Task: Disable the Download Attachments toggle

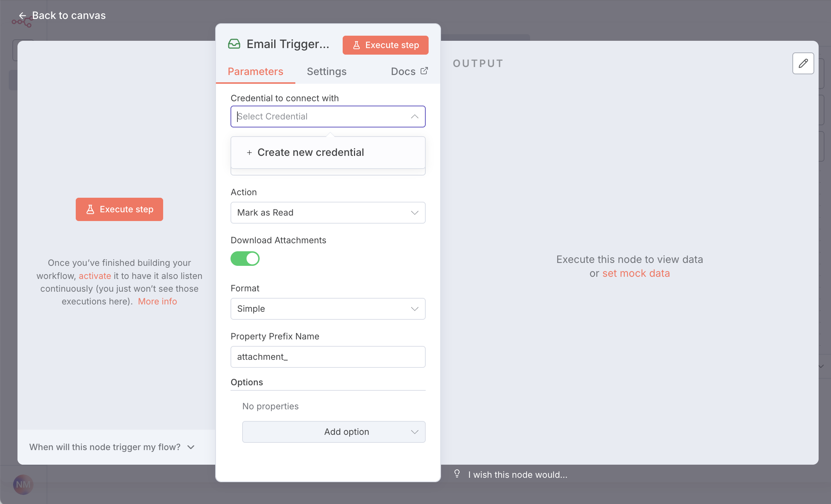Action: (x=245, y=259)
